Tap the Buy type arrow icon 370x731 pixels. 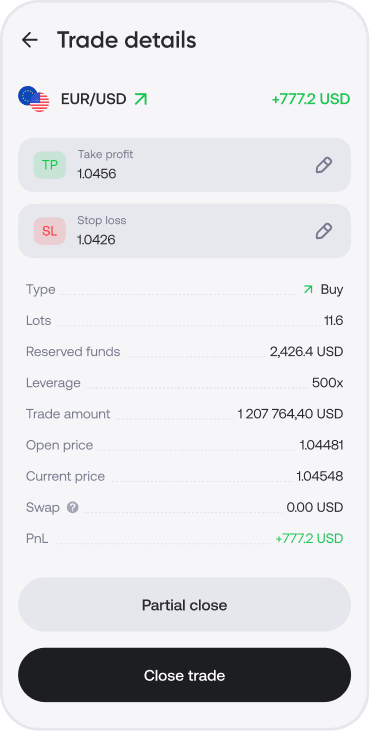coord(308,290)
